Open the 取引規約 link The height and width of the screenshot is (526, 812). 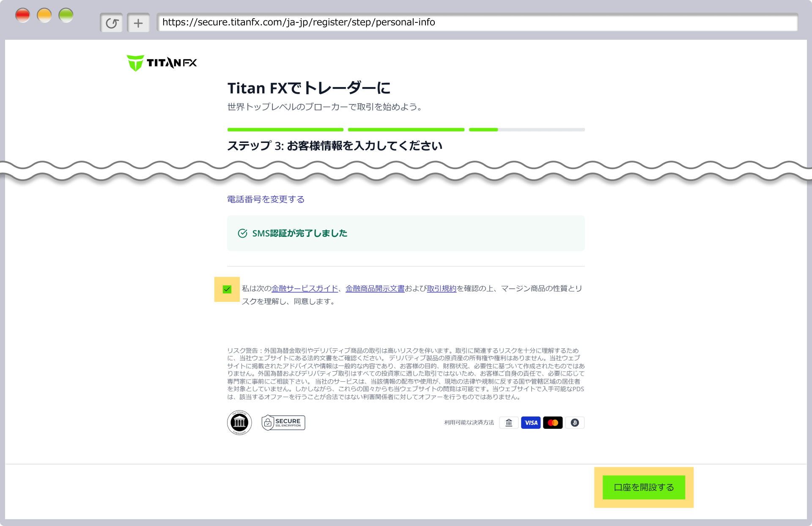pyautogui.click(x=442, y=288)
